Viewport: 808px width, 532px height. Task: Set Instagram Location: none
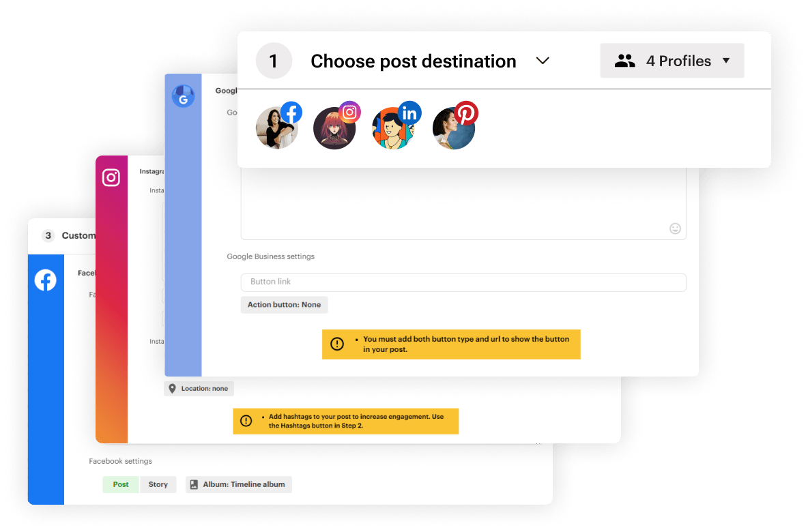[199, 388]
